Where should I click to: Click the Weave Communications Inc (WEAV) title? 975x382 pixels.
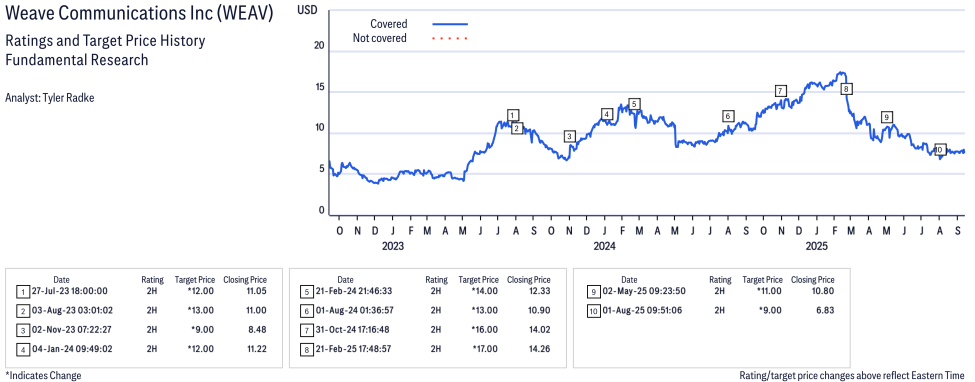point(139,14)
